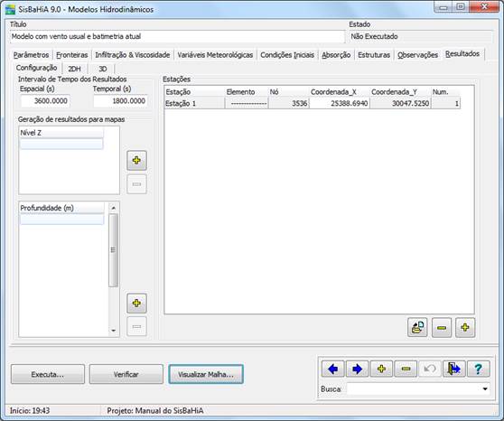The height and width of the screenshot is (421, 504).
Task: Remove the selected Profundidade entry
Action: point(136,326)
